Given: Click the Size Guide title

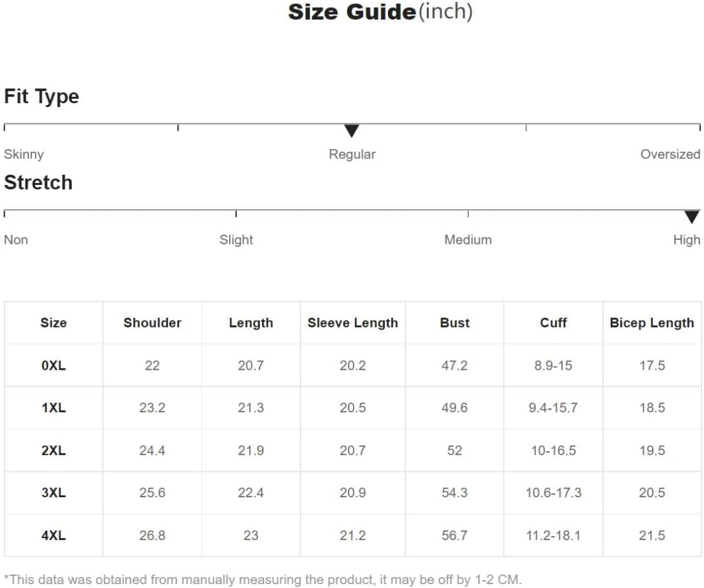Looking at the screenshot, I should pos(380,12).
